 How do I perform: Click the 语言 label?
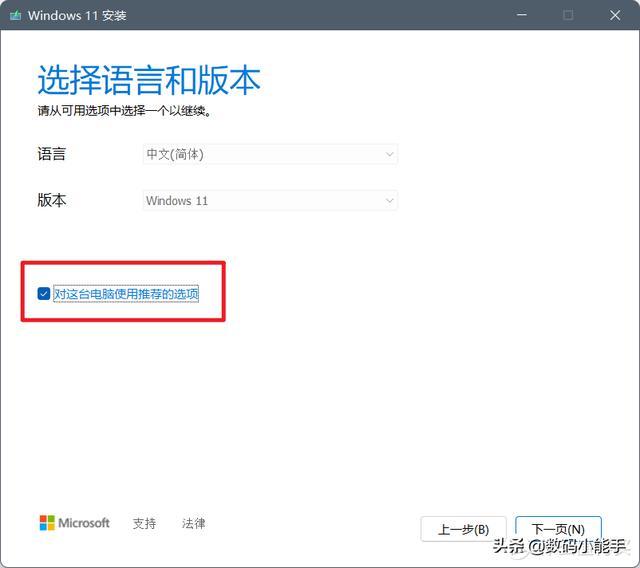[51, 154]
